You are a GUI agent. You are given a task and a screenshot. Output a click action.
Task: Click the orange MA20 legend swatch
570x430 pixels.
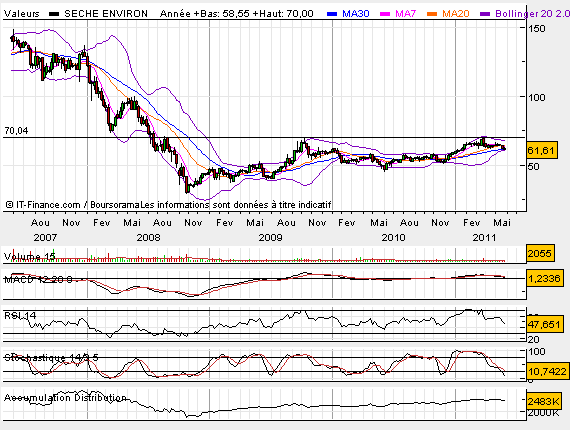tap(432, 14)
